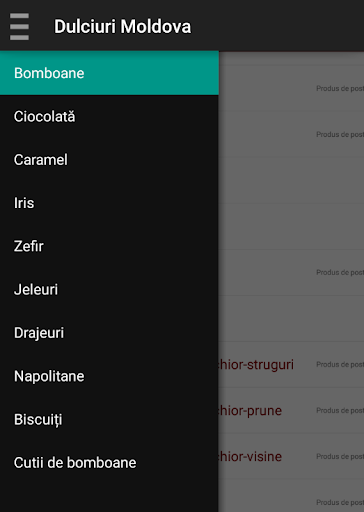Open the product ending in hior-struguri
This screenshot has width=364, height=512.
(256, 365)
